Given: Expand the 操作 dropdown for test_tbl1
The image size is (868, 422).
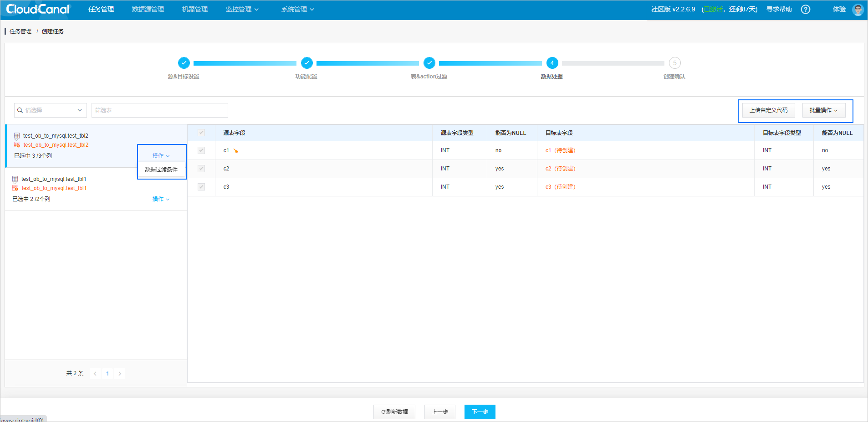Looking at the screenshot, I should (160, 199).
